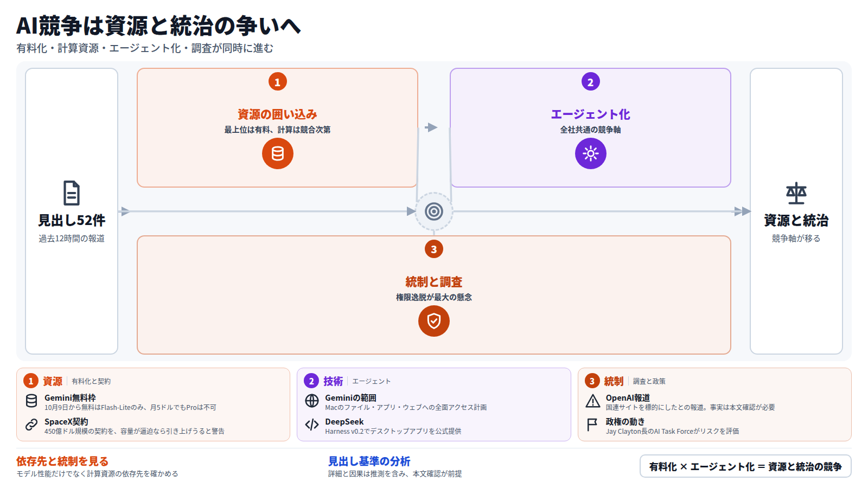Click the SpaceX契約 item title

pyautogui.click(x=66, y=422)
